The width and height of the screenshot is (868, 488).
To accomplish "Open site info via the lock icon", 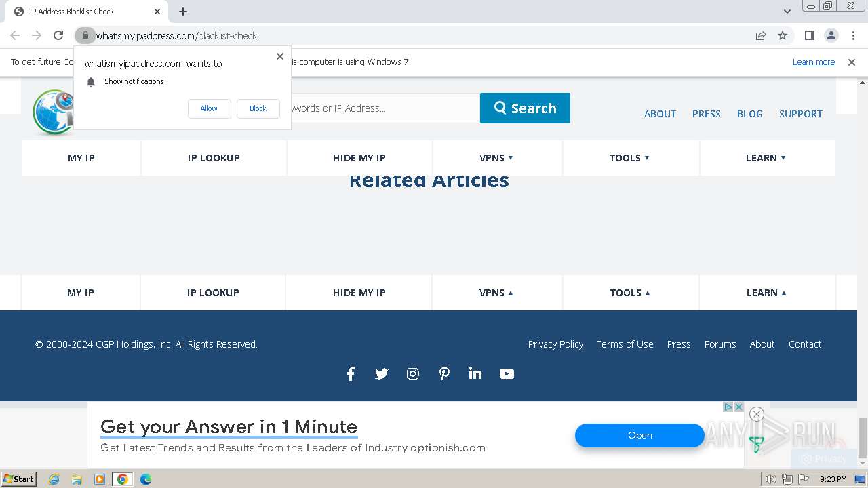I will (x=85, y=35).
